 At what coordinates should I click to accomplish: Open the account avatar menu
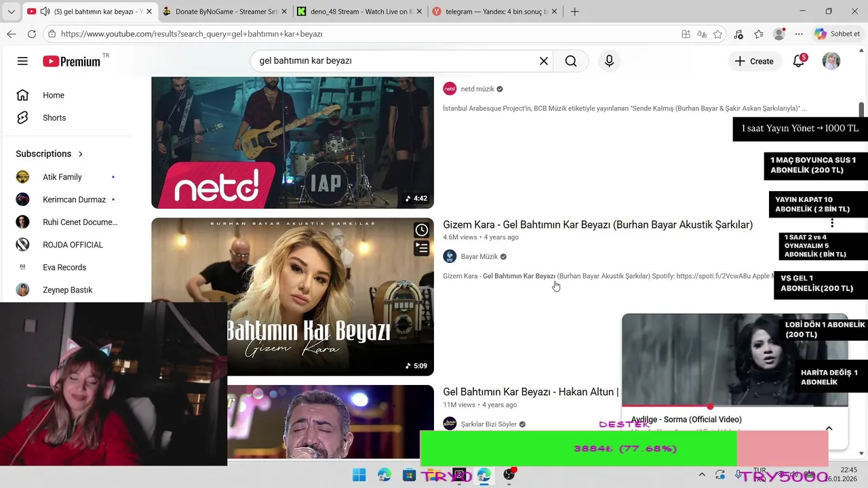point(831,61)
